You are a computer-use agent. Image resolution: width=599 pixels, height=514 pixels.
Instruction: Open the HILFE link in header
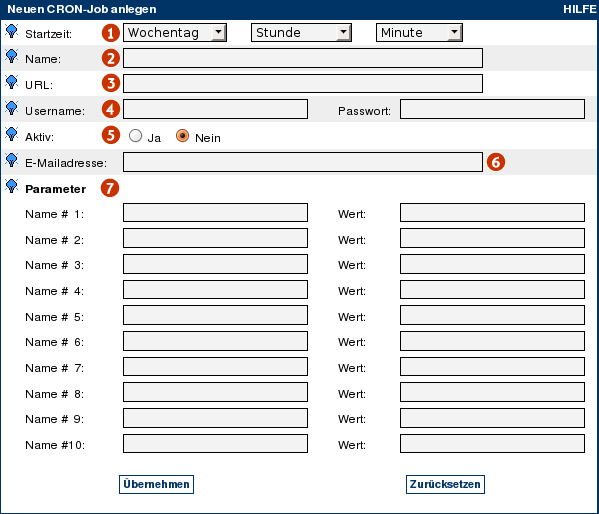pyautogui.click(x=580, y=9)
